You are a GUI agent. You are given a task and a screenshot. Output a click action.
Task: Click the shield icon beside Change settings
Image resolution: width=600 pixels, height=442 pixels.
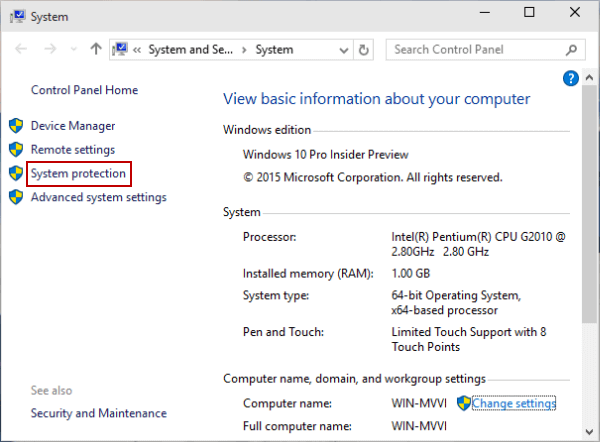464,403
